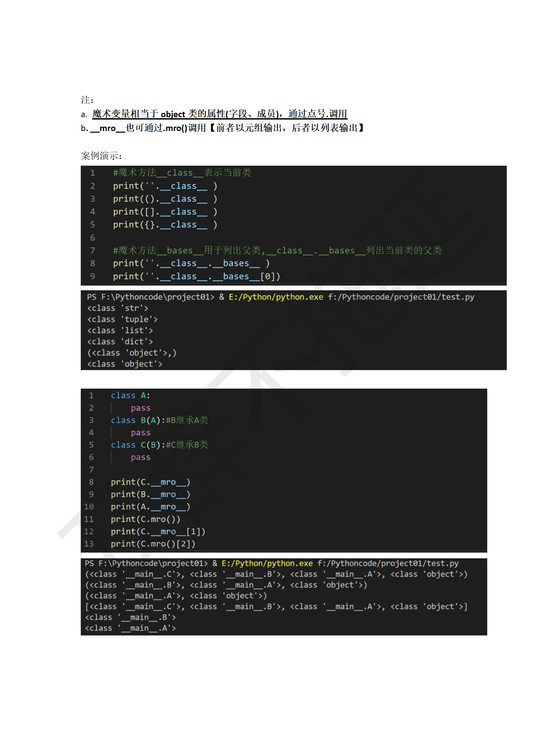534x756 pixels.
Task: Click the final output line <class '__main__.A'>
Action: coord(130,628)
